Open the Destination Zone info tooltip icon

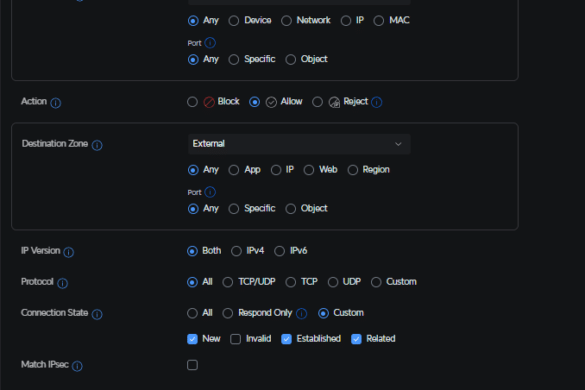click(97, 145)
